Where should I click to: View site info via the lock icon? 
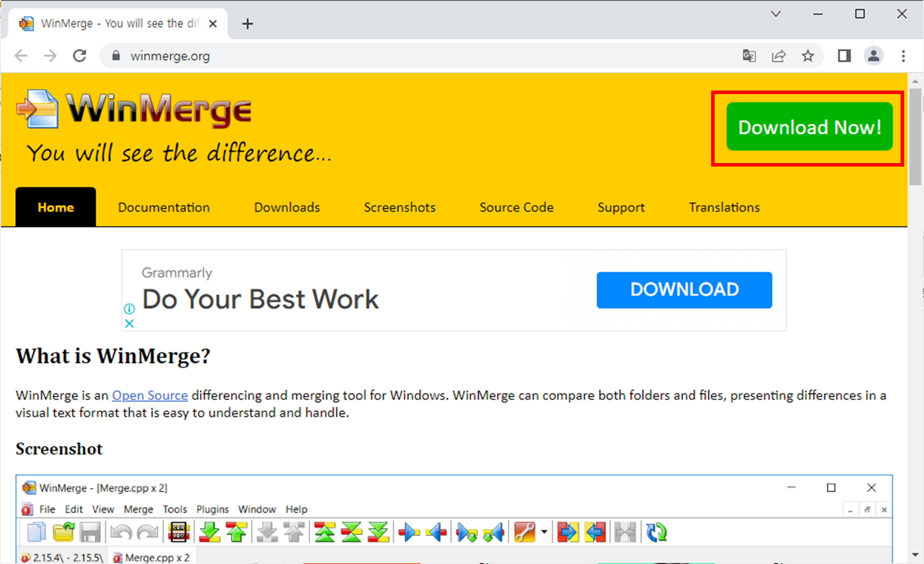(x=116, y=56)
